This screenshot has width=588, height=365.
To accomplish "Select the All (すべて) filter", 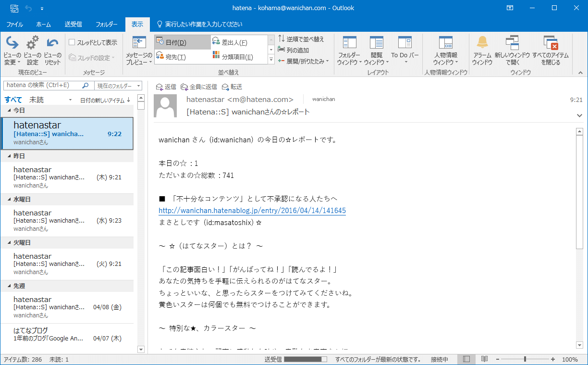I will 13,100.
